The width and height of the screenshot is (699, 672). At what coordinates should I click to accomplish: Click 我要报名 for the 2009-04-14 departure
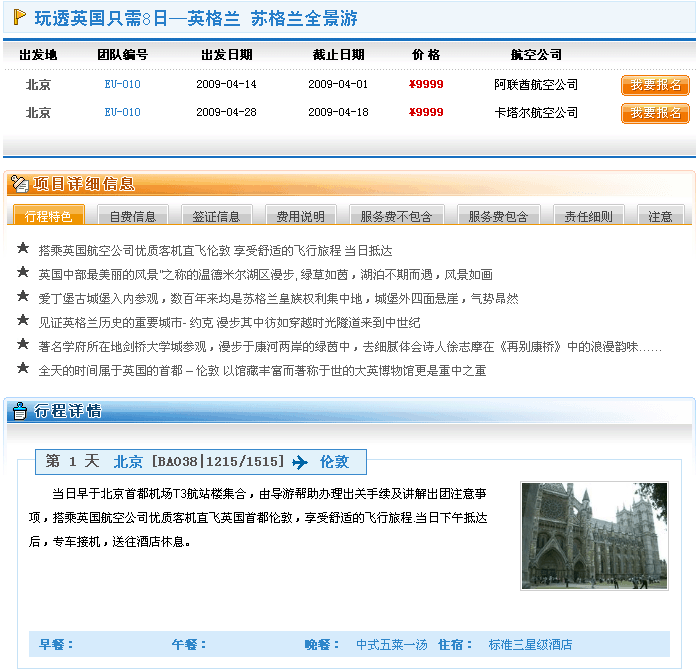point(655,85)
